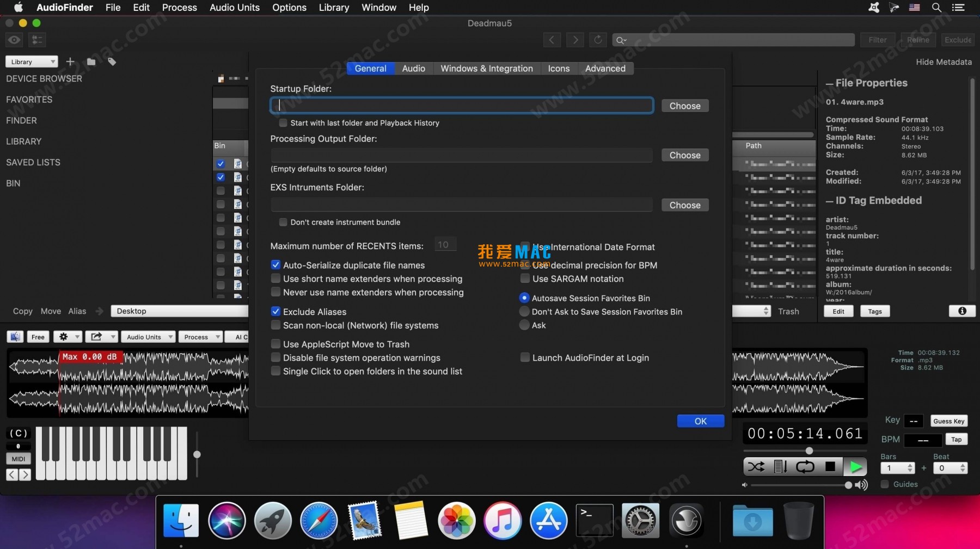Open Music app in dock
This screenshot has height=549, width=980.
(503, 520)
